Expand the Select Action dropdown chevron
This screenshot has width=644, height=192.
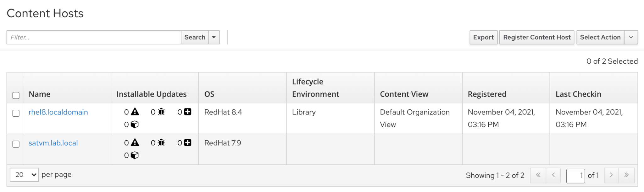(x=631, y=38)
